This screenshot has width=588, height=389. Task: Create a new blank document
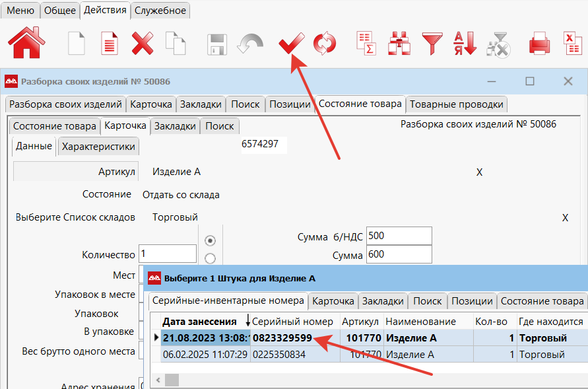(x=77, y=44)
